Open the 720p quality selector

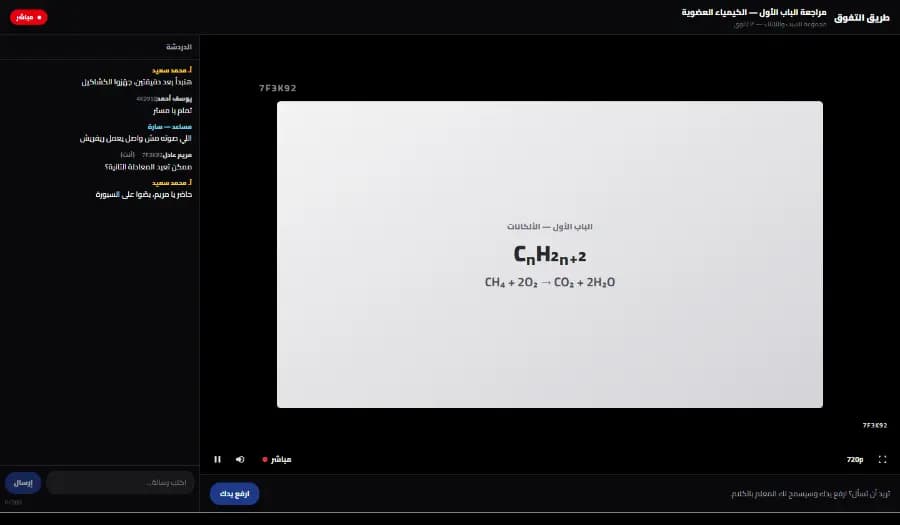tap(855, 459)
